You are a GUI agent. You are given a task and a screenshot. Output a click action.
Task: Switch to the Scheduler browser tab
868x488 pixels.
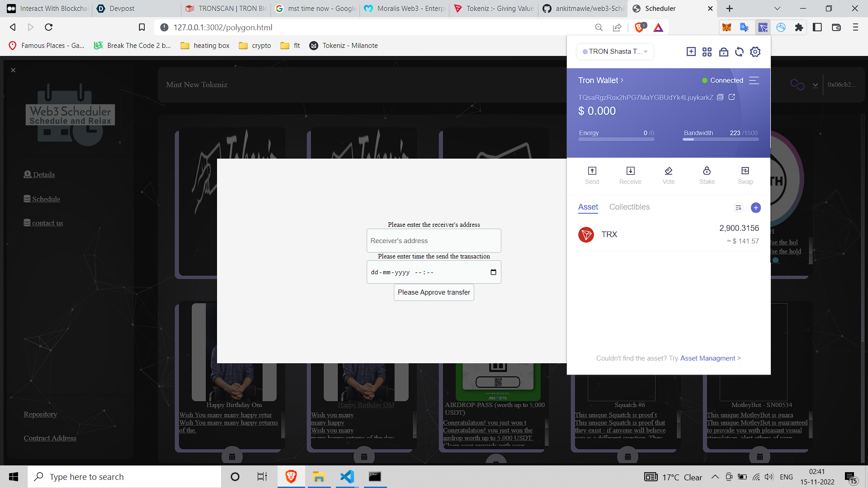coord(660,9)
